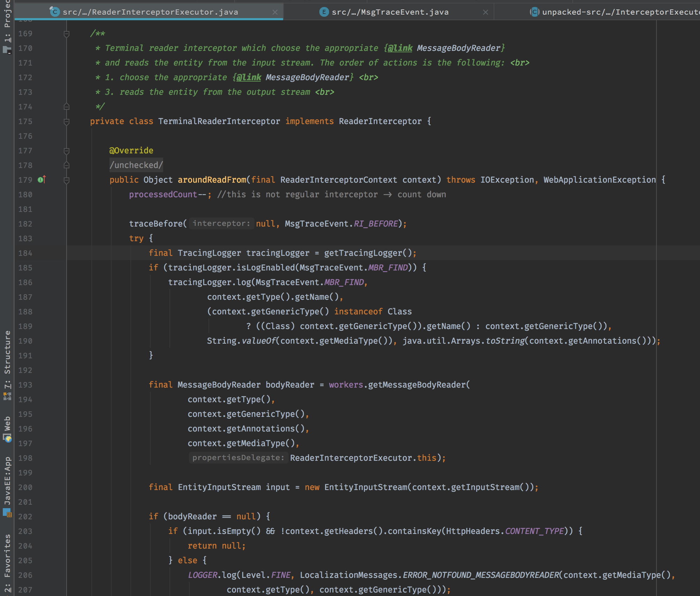
Task: Click the class icon on InterceptorExecutor tab
Action: (x=534, y=12)
